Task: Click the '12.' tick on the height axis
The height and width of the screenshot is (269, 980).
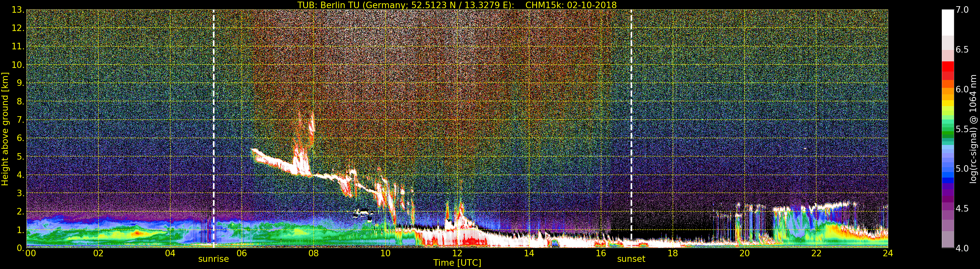Action: pyautogui.click(x=18, y=28)
